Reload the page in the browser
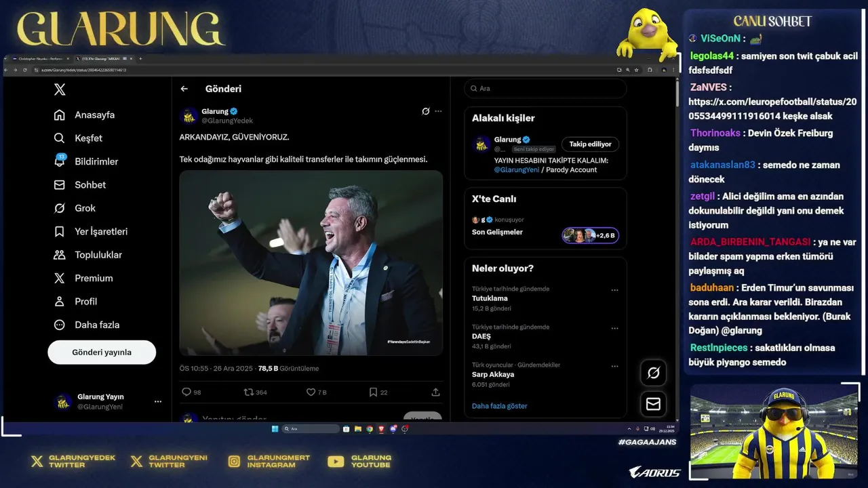The height and width of the screenshot is (488, 868). [25, 70]
